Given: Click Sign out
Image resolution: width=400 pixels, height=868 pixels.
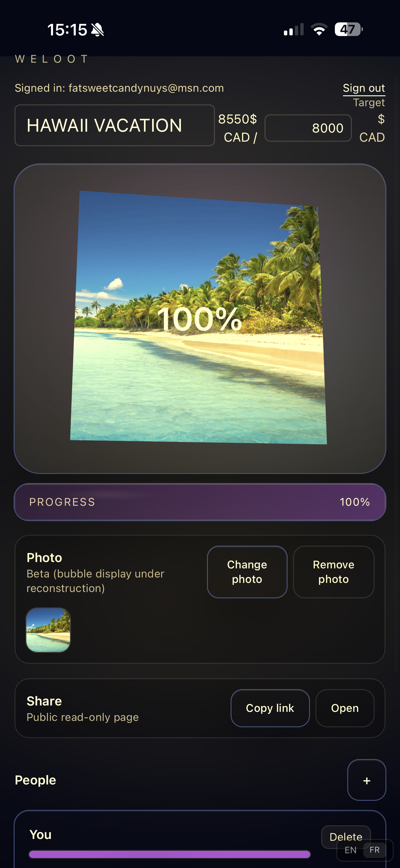Looking at the screenshot, I should [364, 88].
